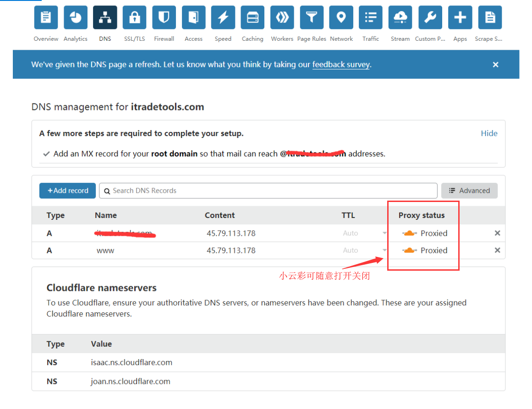Viewport: 532px width, 409px height.
Task: Open the TTL Auto dropdown for the www record
Action: [x=364, y=250]
